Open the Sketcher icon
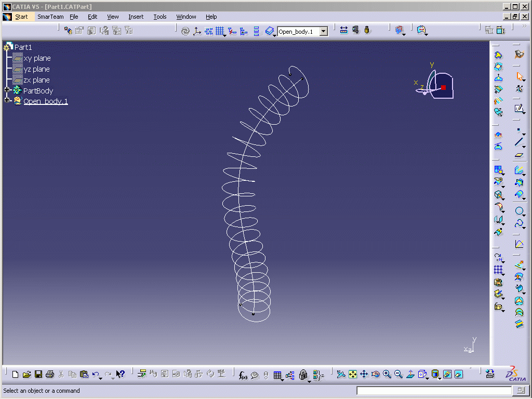This screenshot has height=399, width=532. coord(518,108)
